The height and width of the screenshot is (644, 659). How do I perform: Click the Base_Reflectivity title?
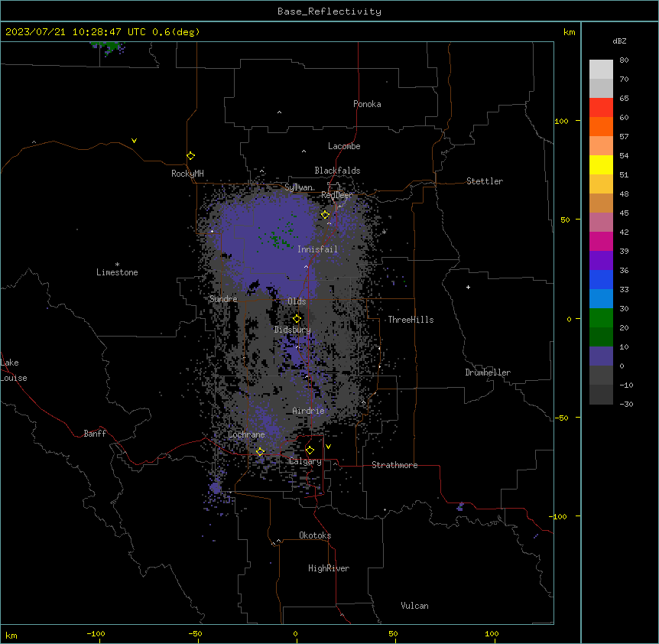pyautogui.click(x=329, y=11)
